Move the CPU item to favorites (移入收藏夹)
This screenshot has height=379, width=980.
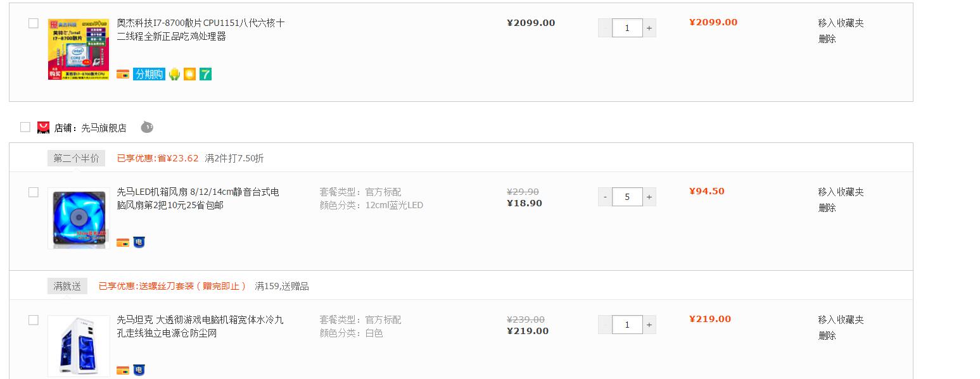point(841,23)
